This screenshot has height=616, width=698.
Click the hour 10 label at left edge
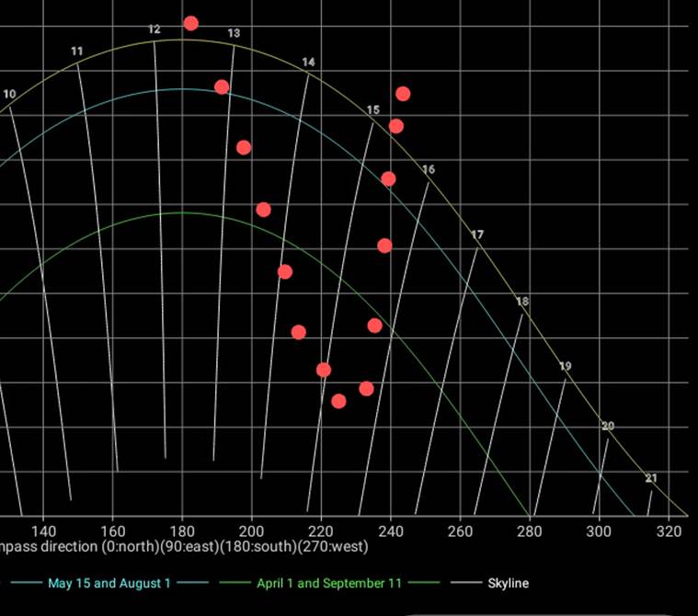tap(9, 94)
